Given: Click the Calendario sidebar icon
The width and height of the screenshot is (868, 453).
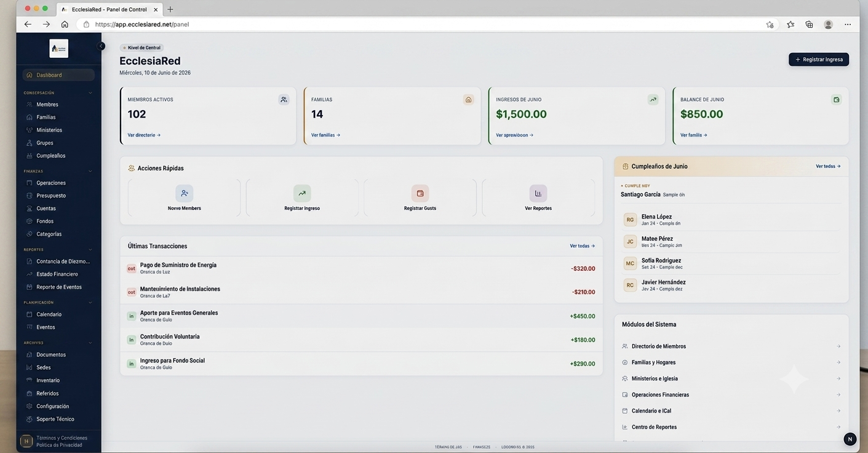Looking at the screenshot, I should pyautogui.click(x=29, y=315).
